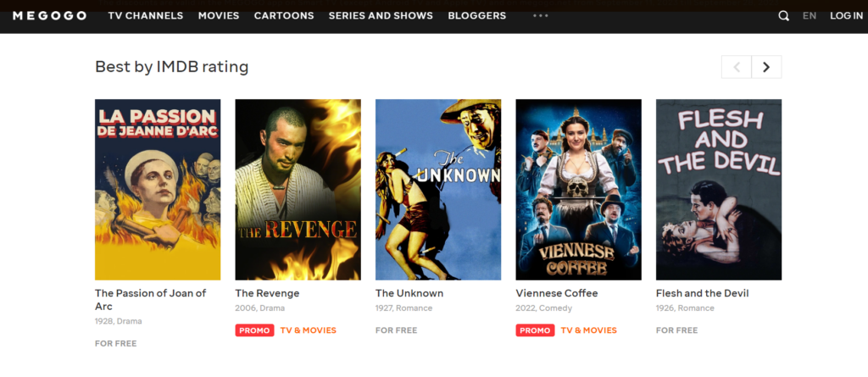Click The Passion of Joan of Arc title
The image size is (868, 377).
coord(151,300)
